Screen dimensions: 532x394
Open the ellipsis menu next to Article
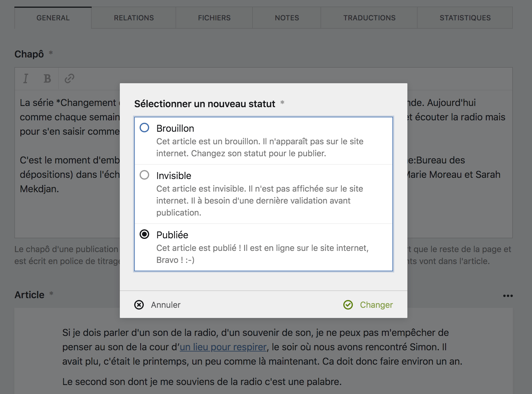(x=508, y=296)
